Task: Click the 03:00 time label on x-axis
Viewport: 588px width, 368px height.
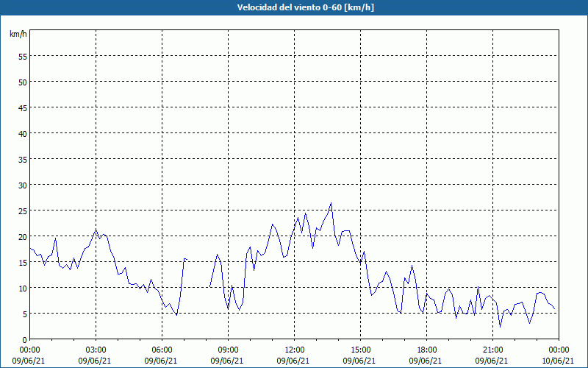Action: 96,350
